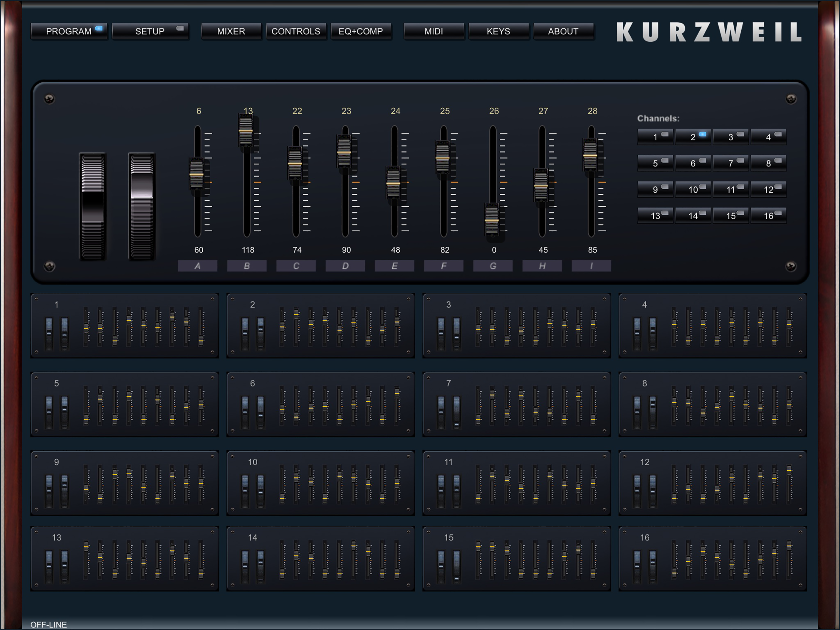840x630 pixels.
Task: Click the slider F label
Action: point(444,265)
